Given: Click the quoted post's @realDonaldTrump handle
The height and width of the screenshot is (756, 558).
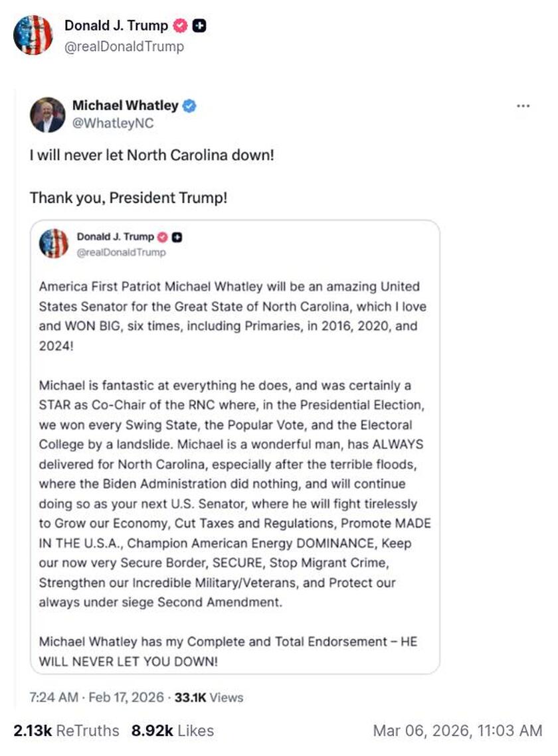Looking at the screenshot, I should coord(122,252).
